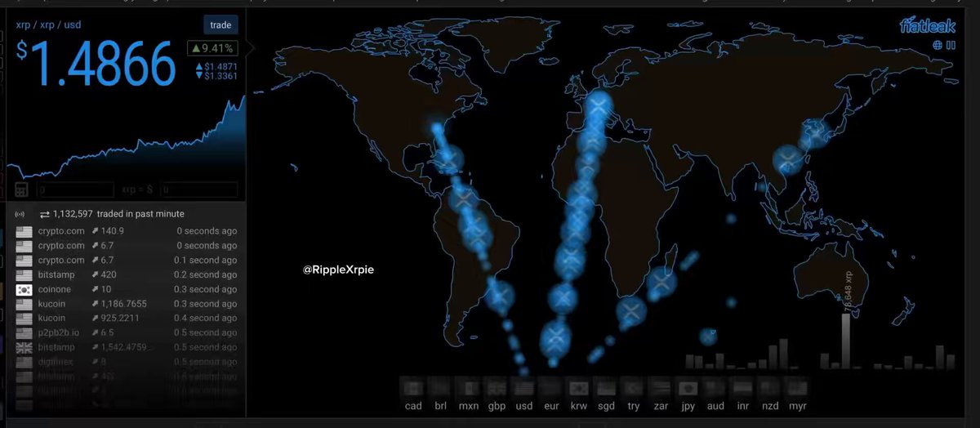Click the Korean flag beside coinone
Image resolution: width=980 pixels, height=428 pixels.
(x=23, y=289)
